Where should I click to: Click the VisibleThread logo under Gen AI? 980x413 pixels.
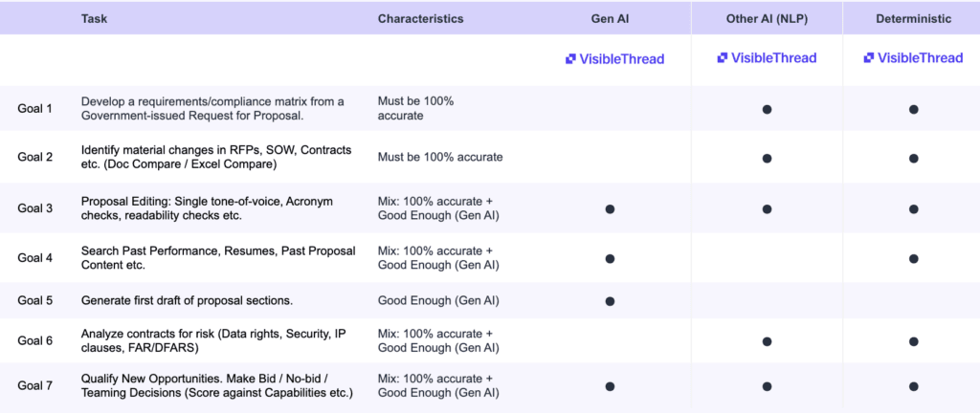614,58
